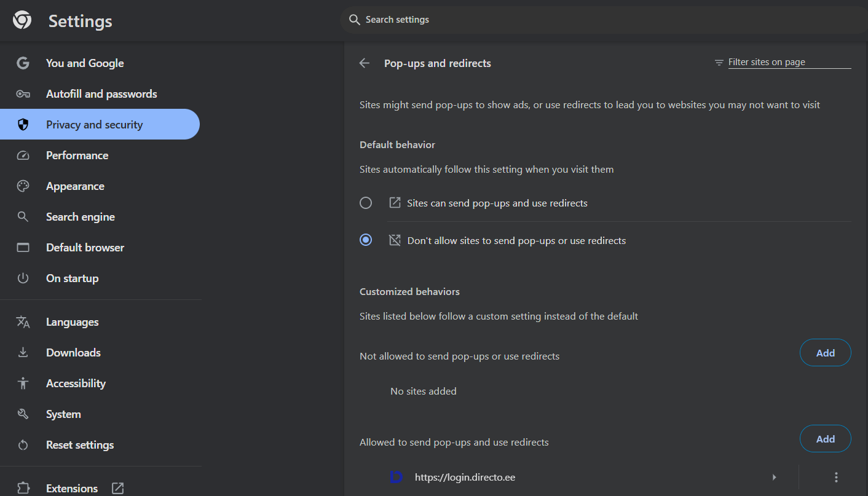868x496 pixels.
Task: Select 'Don't allow sites to send pop-ups' option
Action: pyautogui.click(x=366, y=240)
